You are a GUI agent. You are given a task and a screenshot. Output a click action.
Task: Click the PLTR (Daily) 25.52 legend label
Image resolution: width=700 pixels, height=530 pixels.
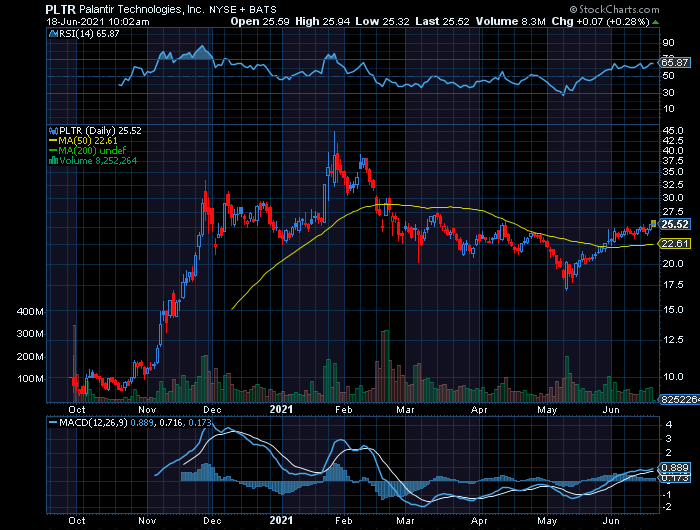(x=100, y=131)
